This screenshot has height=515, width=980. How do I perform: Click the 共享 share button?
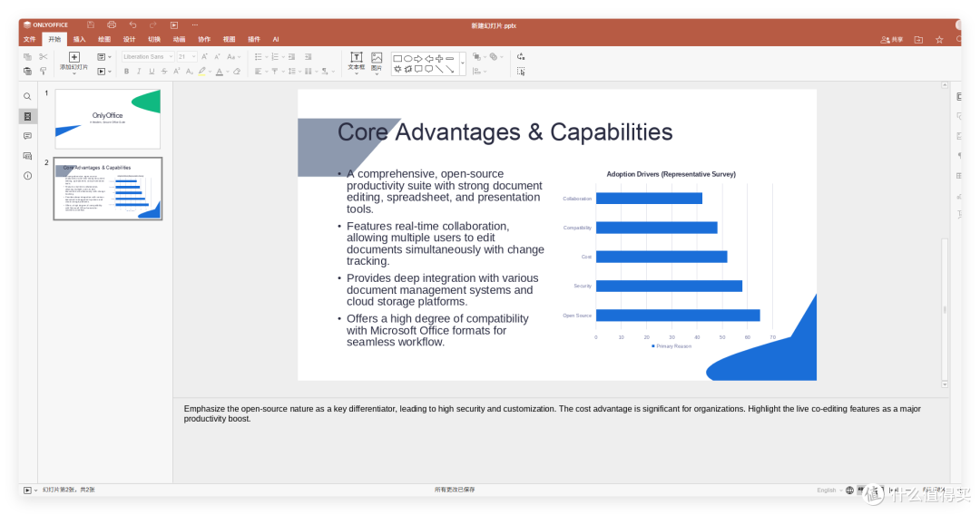pyautogui.click(x=892, y=40)
